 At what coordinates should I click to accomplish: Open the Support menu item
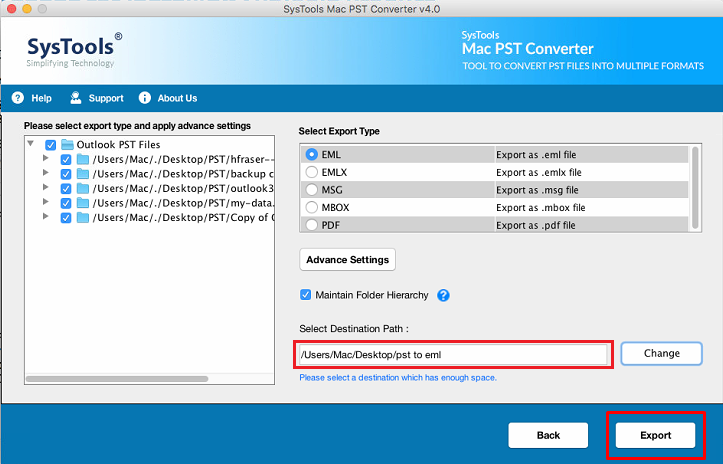click(x=106, y=98)
